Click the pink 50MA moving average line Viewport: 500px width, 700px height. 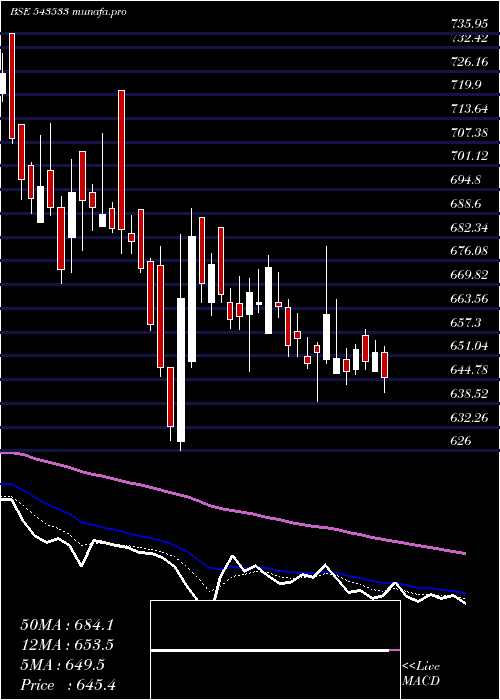pyautogui.click(x=232, y=510)
